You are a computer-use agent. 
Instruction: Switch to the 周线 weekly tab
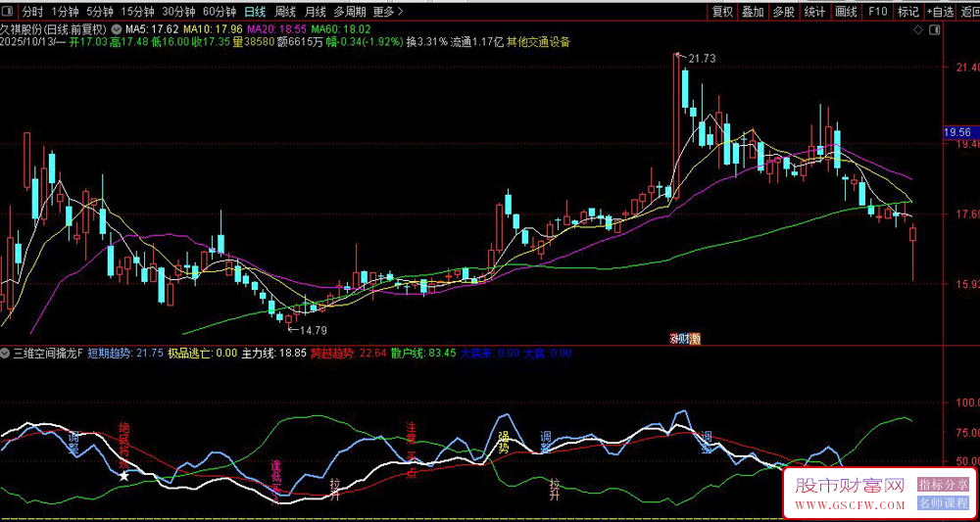click(x=285, y=11)
